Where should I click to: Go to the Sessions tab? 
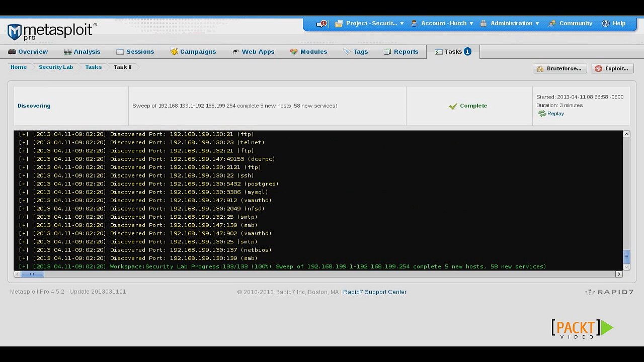[135, 52]
